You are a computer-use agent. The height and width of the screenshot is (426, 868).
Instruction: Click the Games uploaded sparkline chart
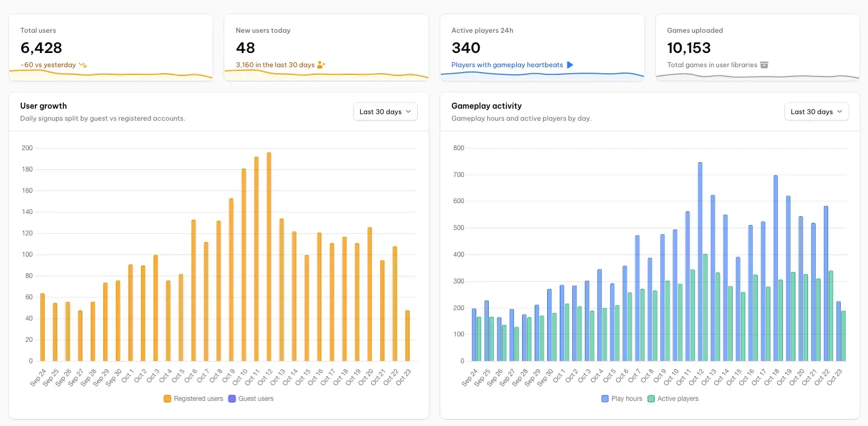(757, 76)
